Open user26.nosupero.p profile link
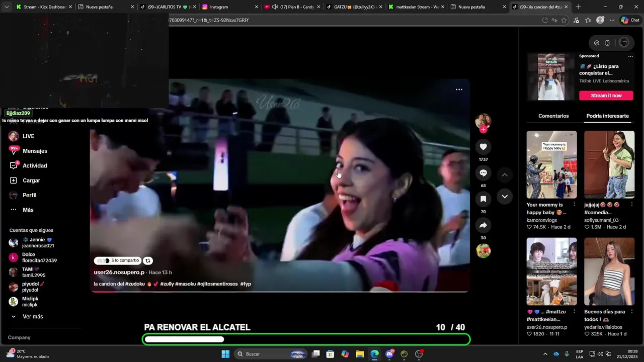Screen dimensions: 644x362 119,273
